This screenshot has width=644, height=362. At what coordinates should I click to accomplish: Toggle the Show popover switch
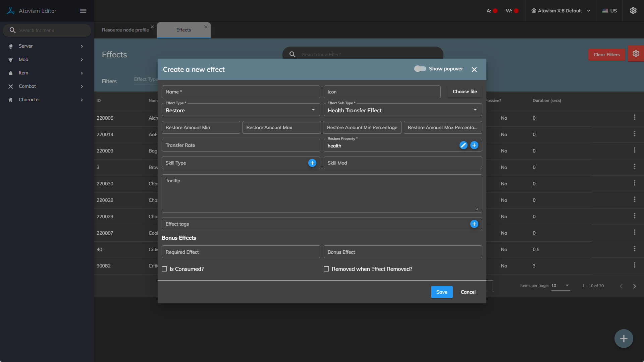[420, 69]
